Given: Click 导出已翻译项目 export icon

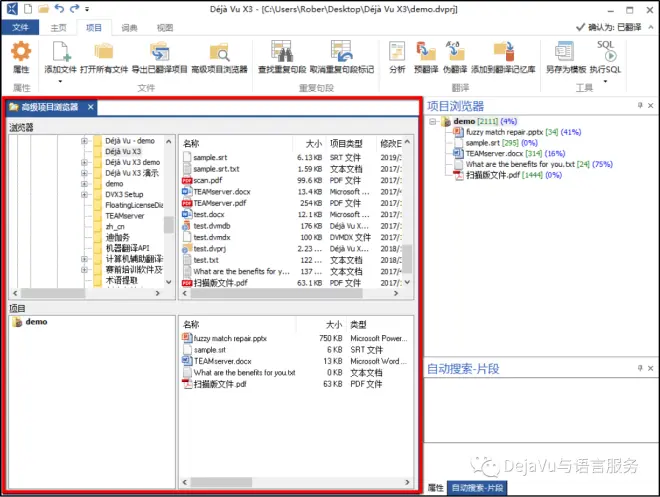Looking at the screenshot, I should (160, 52).
